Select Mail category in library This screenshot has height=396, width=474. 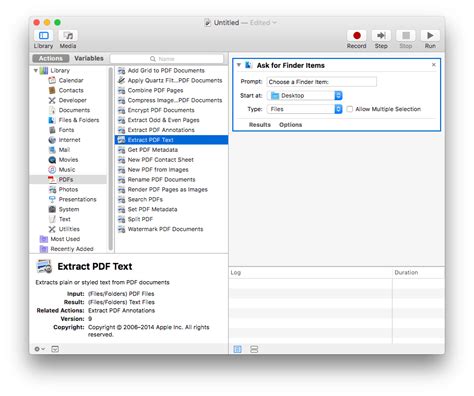[x=64, y=150]
